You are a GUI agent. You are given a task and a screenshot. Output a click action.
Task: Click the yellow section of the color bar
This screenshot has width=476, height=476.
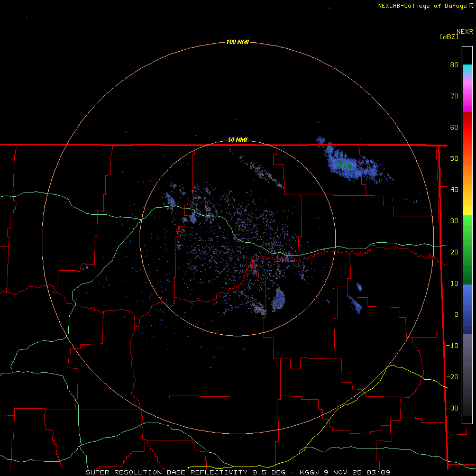[x=467, y=208]
